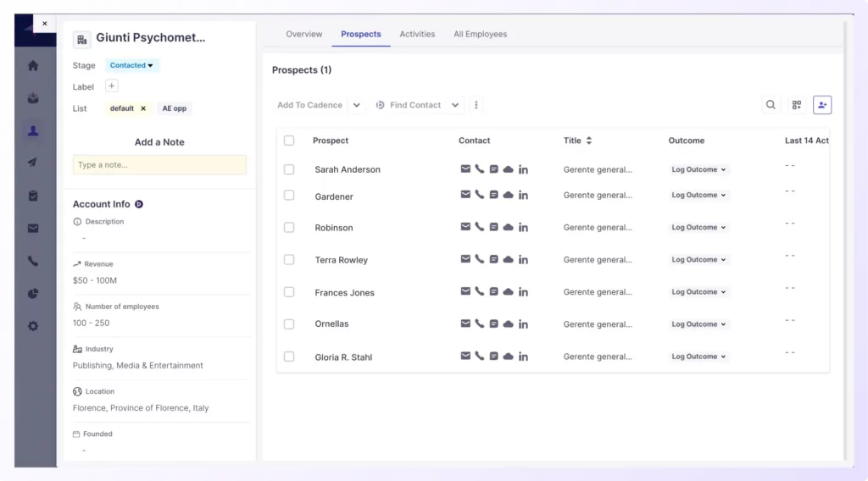Open the inbox download icon in sidebar
868x481 pixels.
33,98
